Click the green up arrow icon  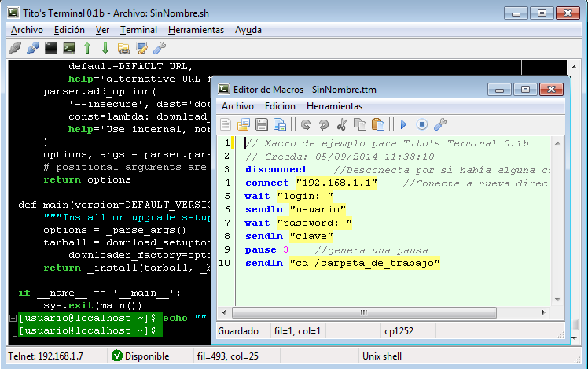tap(87, 48)
